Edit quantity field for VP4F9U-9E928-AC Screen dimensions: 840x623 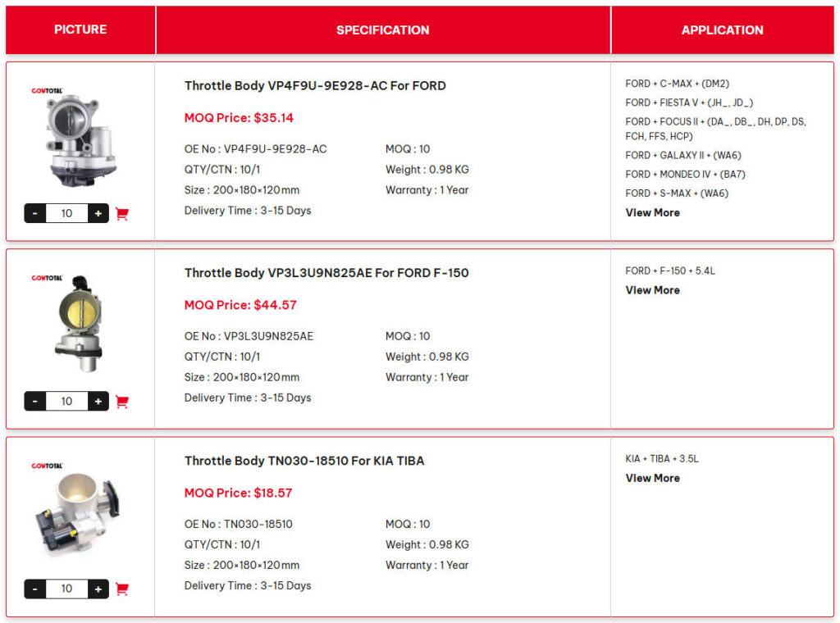(66, 214)
